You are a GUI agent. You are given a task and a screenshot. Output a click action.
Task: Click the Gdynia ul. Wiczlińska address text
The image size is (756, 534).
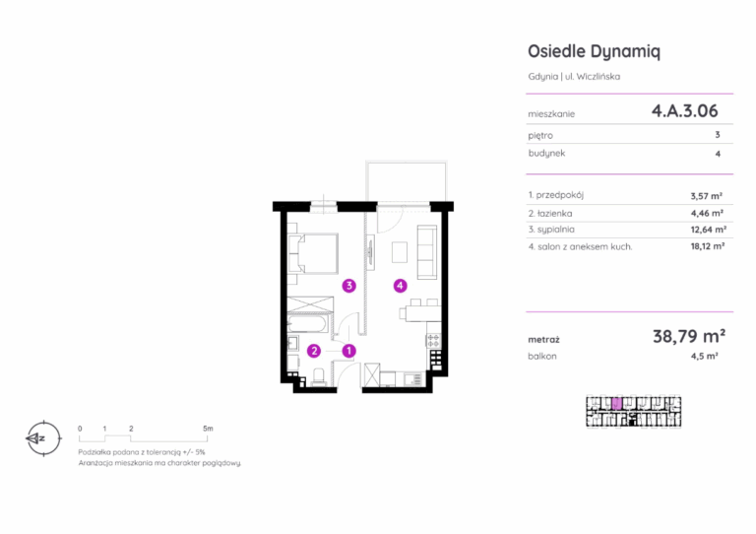[574, 77]
